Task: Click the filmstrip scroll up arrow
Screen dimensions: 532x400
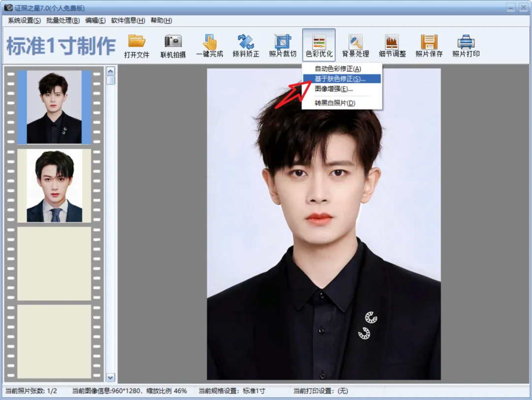Action: point(110,71)
